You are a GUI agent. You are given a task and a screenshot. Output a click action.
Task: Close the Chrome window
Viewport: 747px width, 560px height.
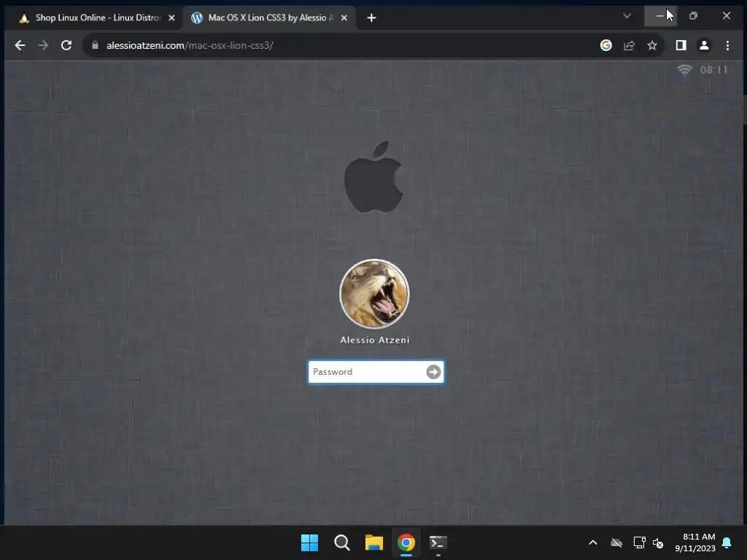pyautogui.click(x=726, y=16)
